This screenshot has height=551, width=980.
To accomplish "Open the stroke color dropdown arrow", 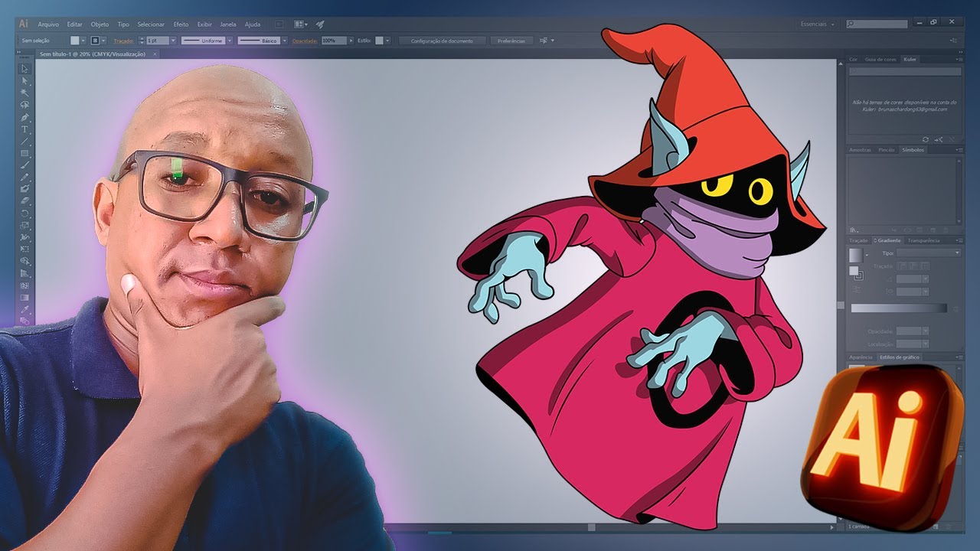I will coord(104,41).
